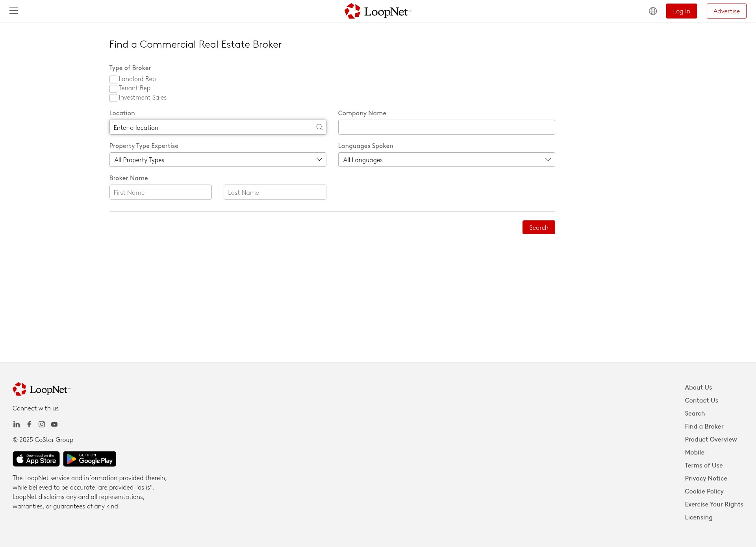The height and width of the screenshot is (547, 756).
Task: Click the Log In button
Action: pos(682,11)
